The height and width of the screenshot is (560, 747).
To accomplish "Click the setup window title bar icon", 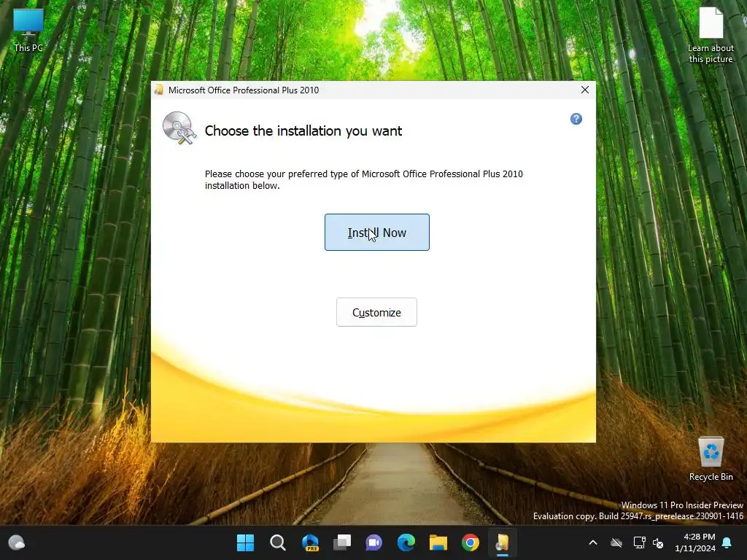I will pyautogui.click(x=159, y=90).
